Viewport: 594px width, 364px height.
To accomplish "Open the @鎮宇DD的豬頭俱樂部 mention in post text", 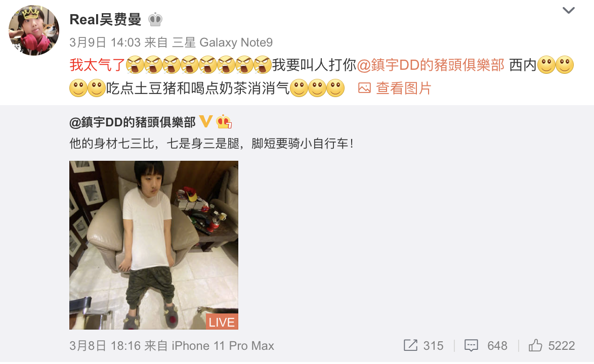I will tap(431, 65).
